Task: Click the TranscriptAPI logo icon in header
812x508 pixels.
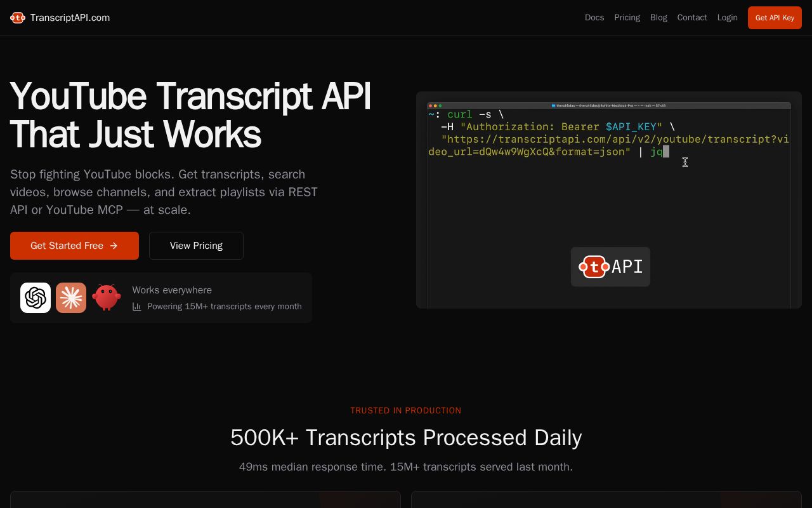Action: [18, 18]
